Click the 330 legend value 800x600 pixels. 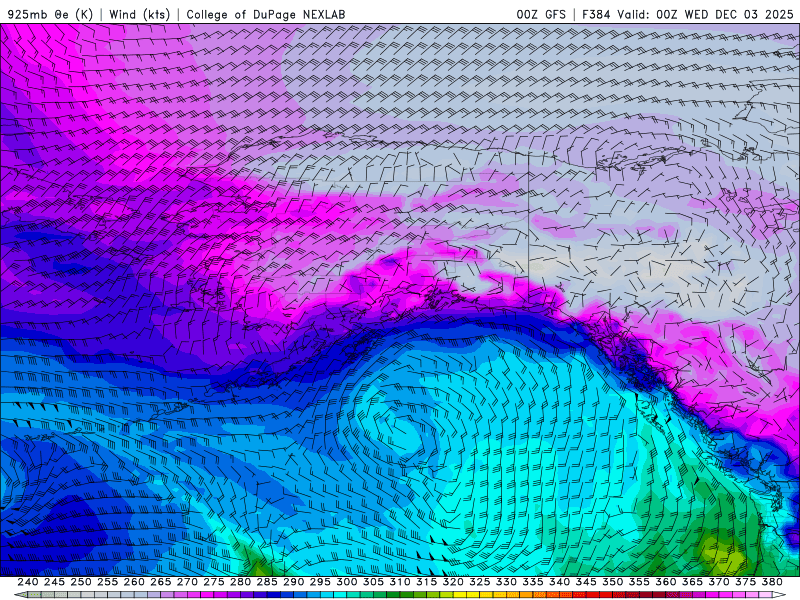coord(506,582)
